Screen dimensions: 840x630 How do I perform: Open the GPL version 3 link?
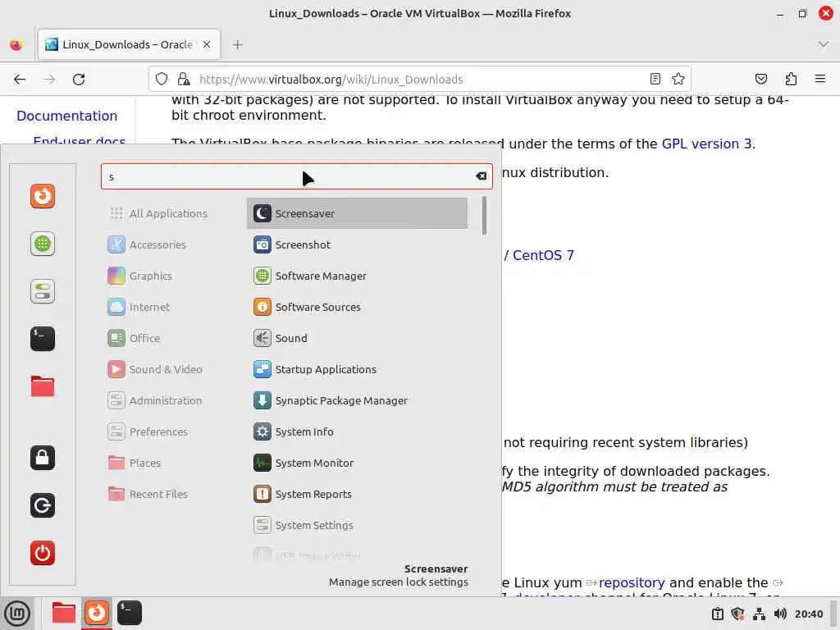(x=706, y=144)
